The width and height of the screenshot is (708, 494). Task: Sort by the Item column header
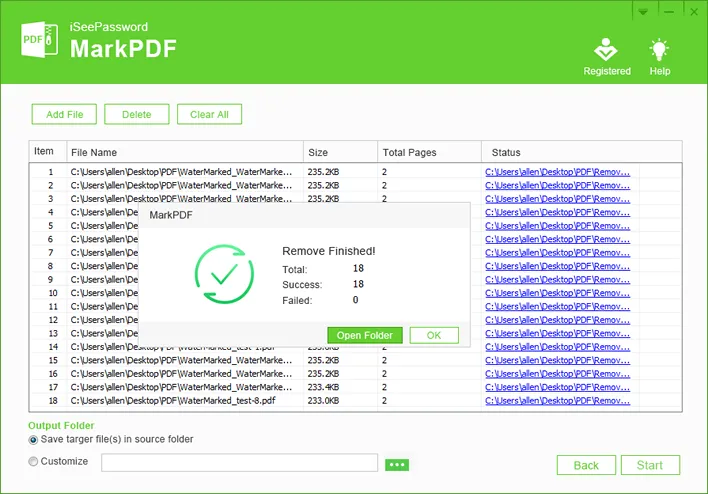point(48,152)
